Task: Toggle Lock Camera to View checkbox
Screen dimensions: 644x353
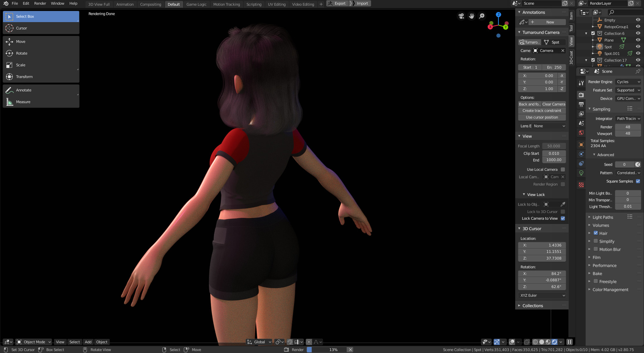Action: [563, 218]
